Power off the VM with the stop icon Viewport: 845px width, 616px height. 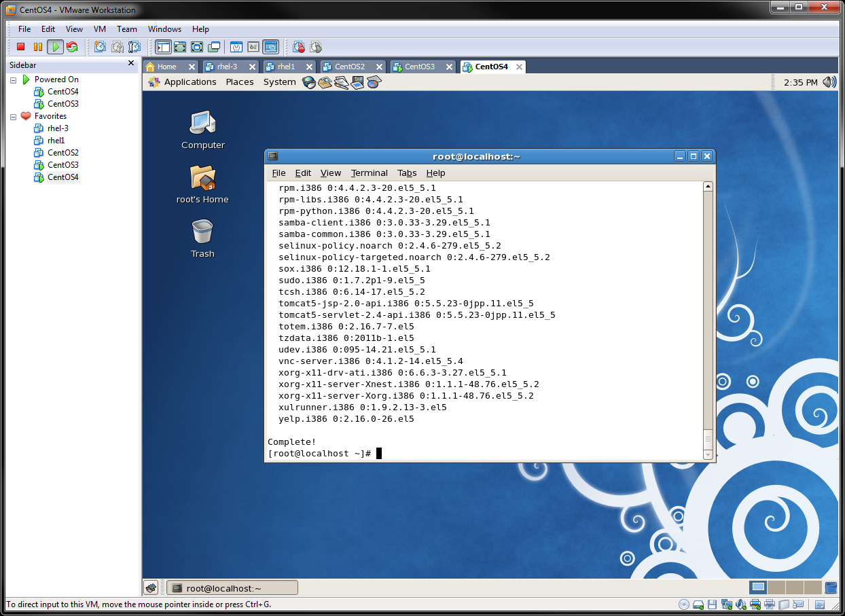pyautogui.click(x=21, y=47)
